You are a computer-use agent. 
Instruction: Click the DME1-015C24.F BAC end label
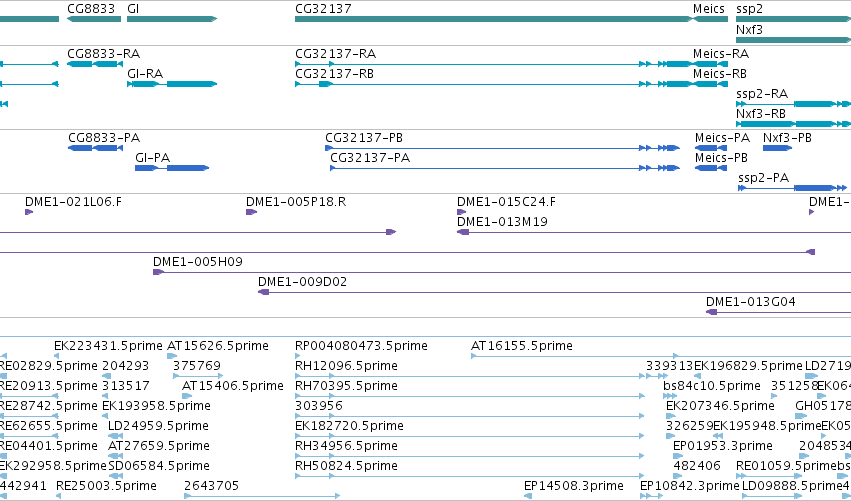point(506,202)
